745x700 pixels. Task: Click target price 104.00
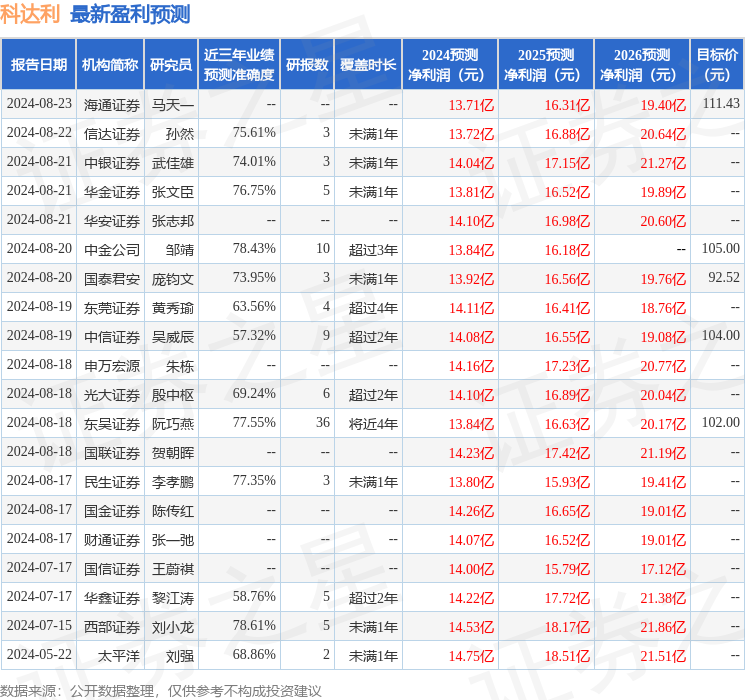point(721,336)
